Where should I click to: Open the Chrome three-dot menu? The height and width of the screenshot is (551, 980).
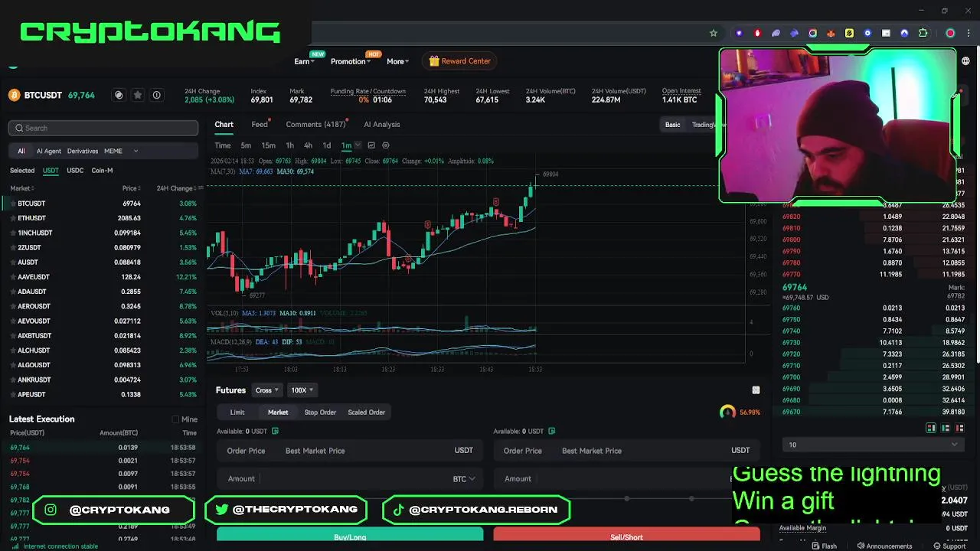click(x=969, y=33)
